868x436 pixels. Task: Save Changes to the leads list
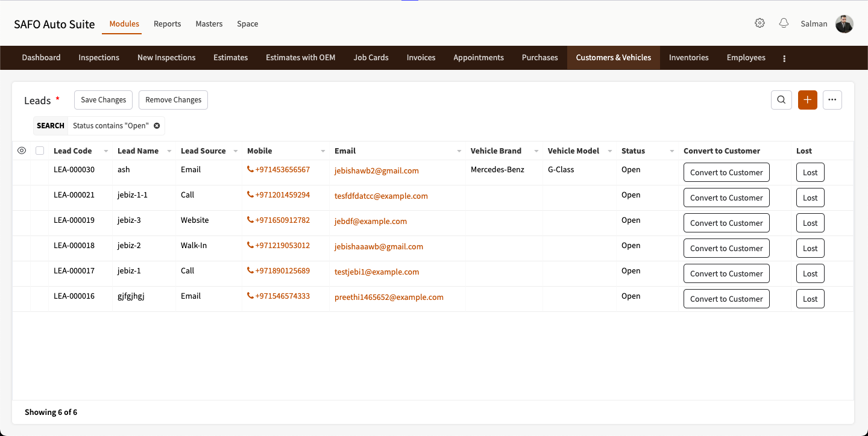point(103,99)
